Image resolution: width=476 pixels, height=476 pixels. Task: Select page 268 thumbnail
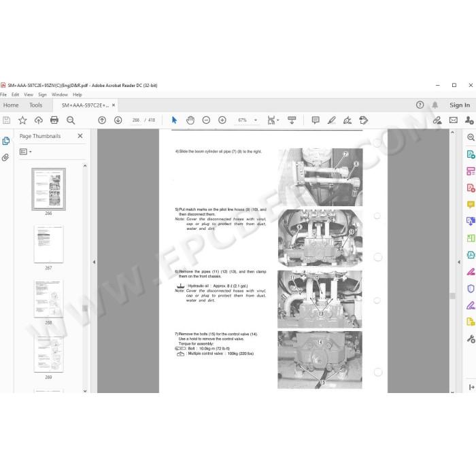[x=48, y=299]
